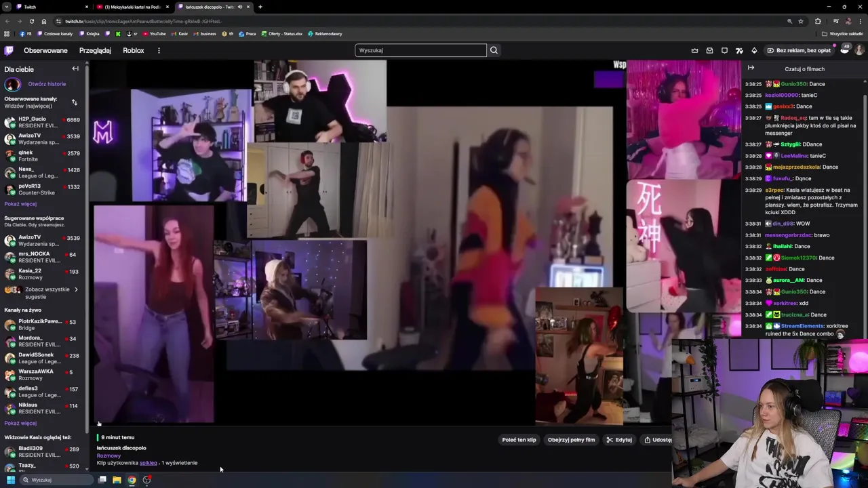This screenshot has height=488, width=868.
Task: Open defies3 League of Legends channel
Action: (x=42, y=392)
